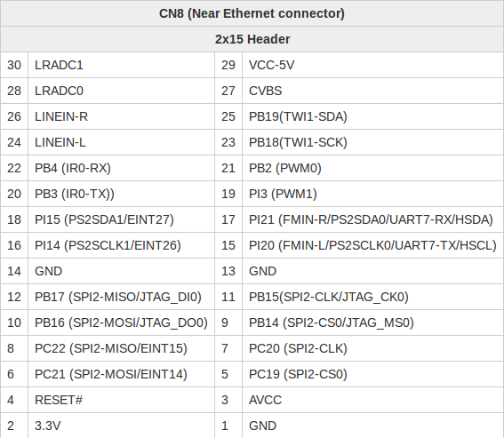This screenshot has height=438, width=504.
Task: Click the PI21 FMIN-R/PS2SDA0 cell
Action: coord(372,219)
